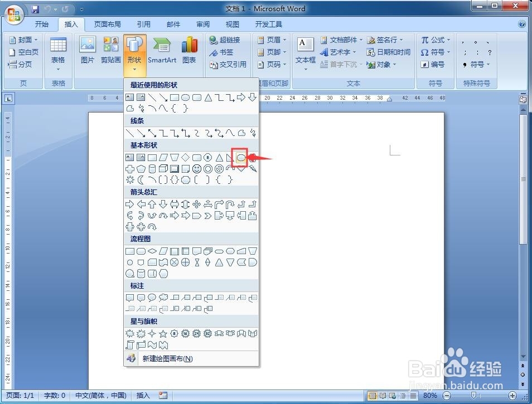Insert a Picture from the ribbon

pos(87,50)
